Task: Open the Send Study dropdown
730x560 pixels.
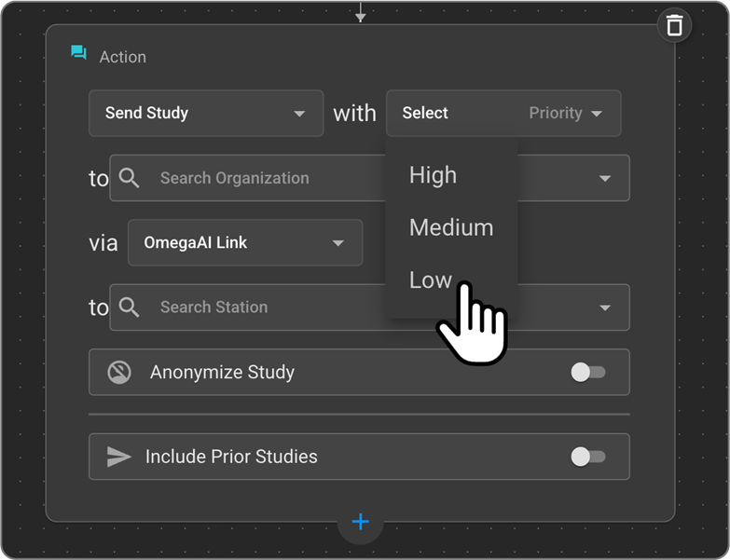Action: coord(206,114)
